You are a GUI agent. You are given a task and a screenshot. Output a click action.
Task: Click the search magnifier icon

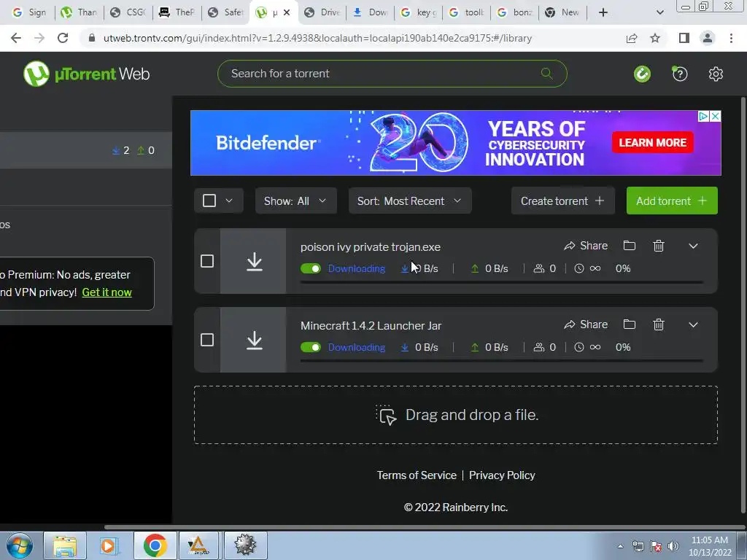(x=547, y=74)
